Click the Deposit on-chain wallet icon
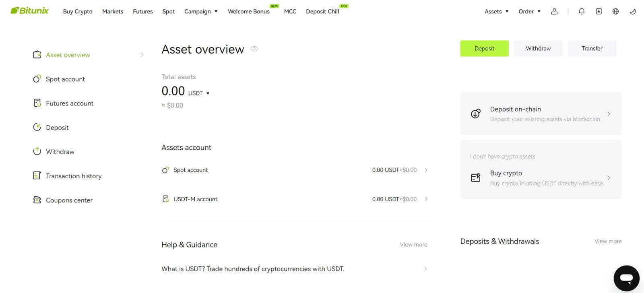Image resolution: width=644 pixels, height=293 pixels. (x=476, y=113)
